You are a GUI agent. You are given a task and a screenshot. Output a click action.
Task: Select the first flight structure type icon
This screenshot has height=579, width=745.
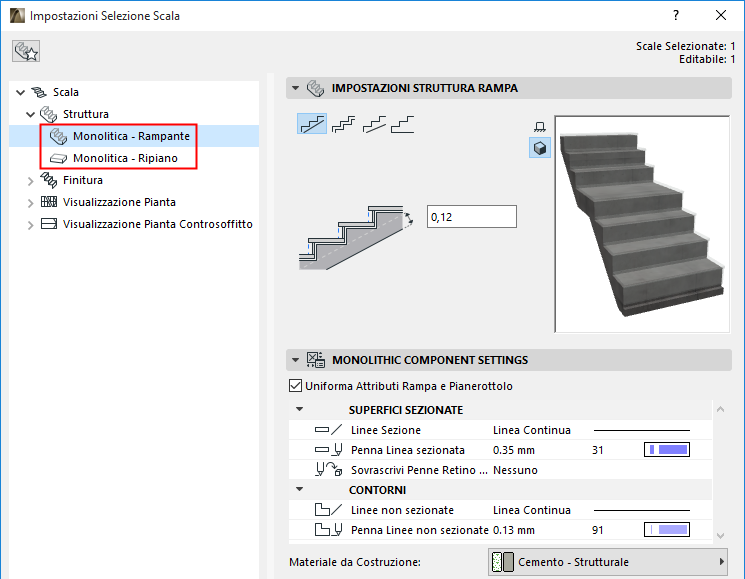pos(312,124)
